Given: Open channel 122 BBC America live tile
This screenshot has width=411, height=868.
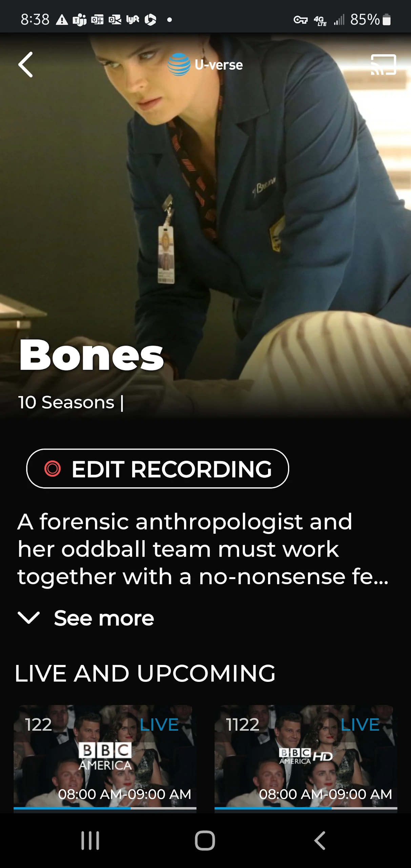Looking at the screenshot, I should pos(105,757).
